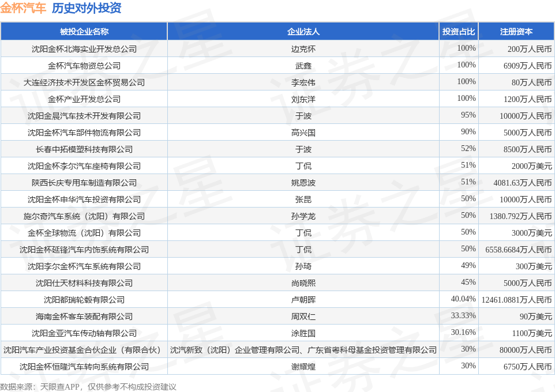Viewport: 555px width, 392px height.
Task: Click legal person 李宏伟
Action: [303, 82]
